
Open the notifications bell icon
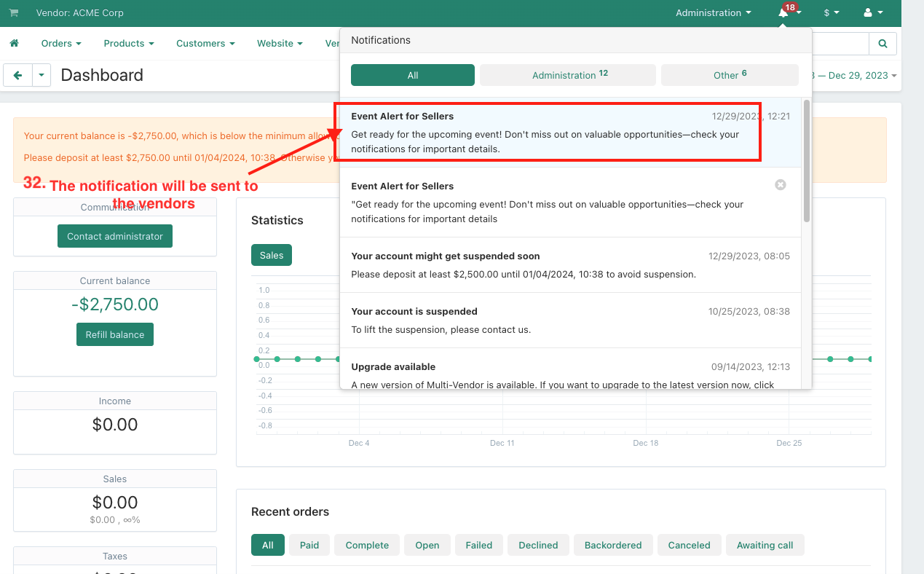pyautogui.click(x=784, y=13)
